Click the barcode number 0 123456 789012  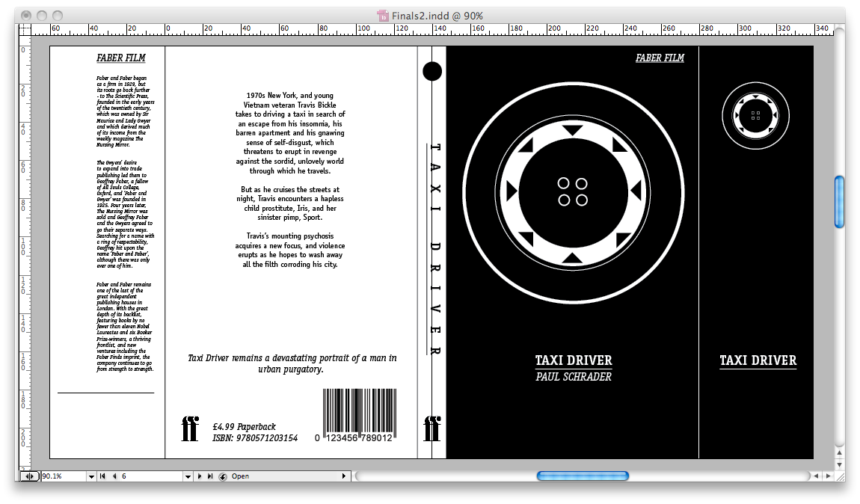click(354, 438)
